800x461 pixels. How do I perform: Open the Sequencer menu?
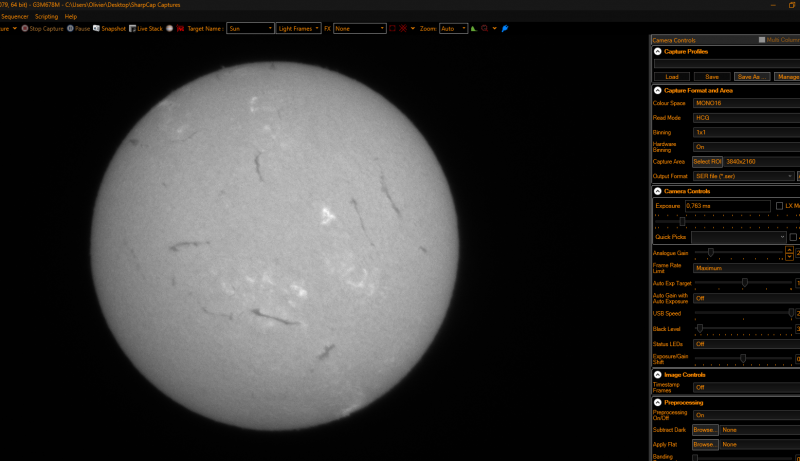pos(14,17)
